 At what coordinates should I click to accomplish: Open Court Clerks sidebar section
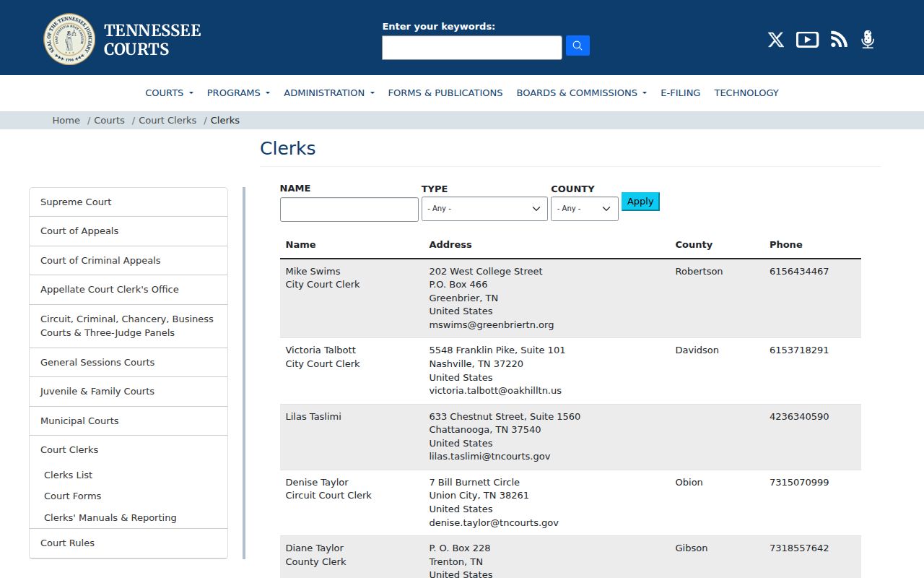[x=128, y=450]
